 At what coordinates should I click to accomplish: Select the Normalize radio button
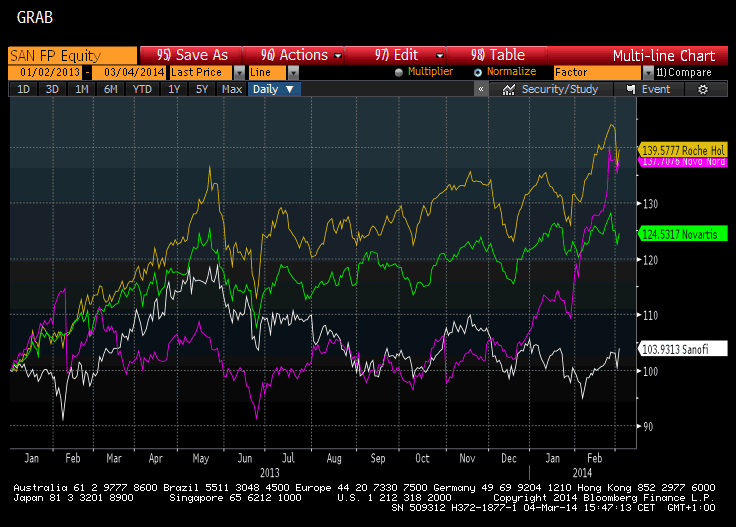pos(478,72)
